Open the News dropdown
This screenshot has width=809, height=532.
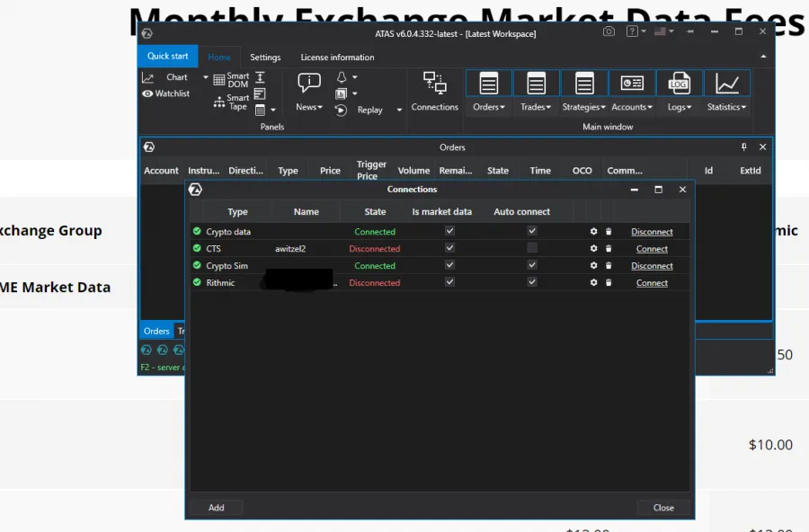tap(309, 107)
